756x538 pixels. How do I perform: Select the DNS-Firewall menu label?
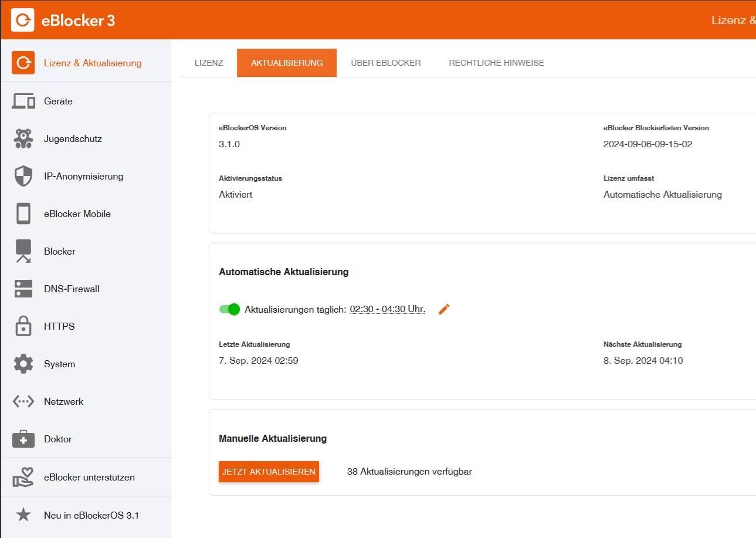(72, 289)
